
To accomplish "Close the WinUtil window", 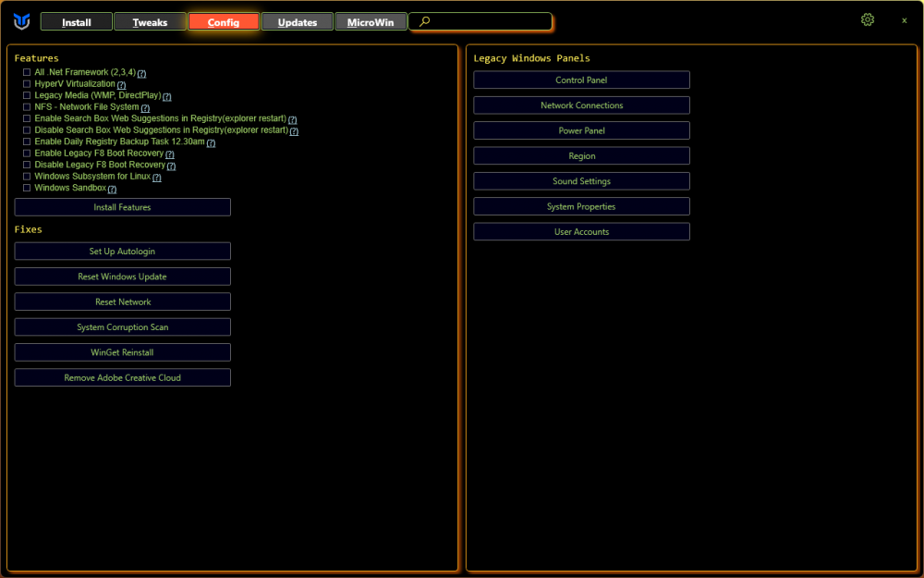I will tap(904, 20).
